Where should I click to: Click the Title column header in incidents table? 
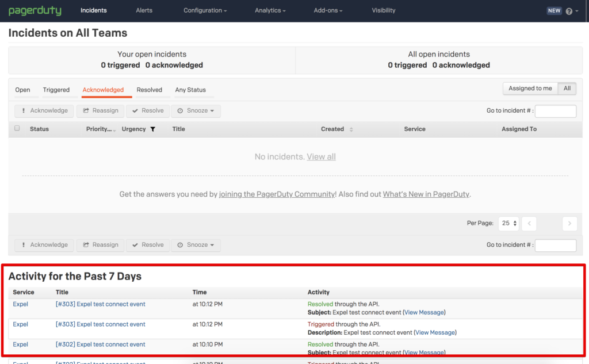tap(178, 129)
